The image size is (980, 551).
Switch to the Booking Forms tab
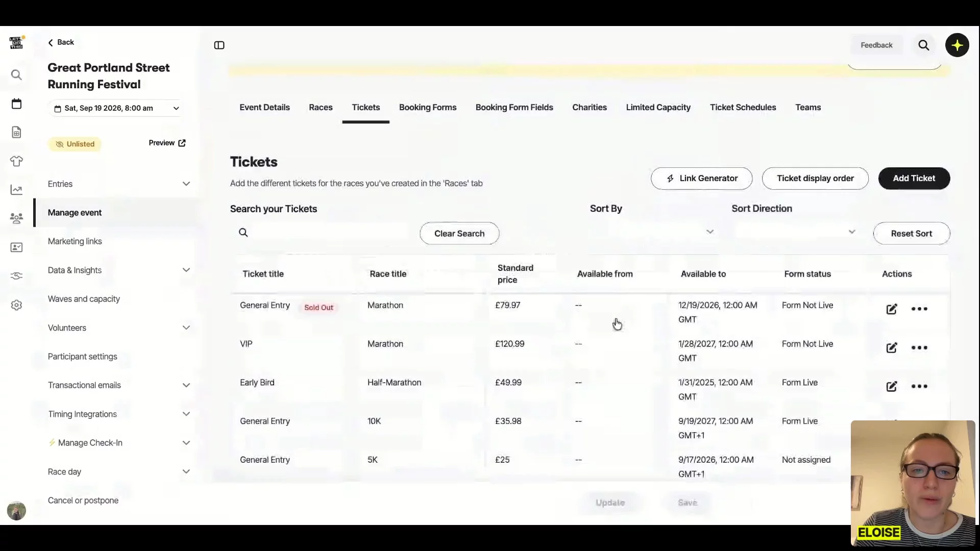click(427, 108)
